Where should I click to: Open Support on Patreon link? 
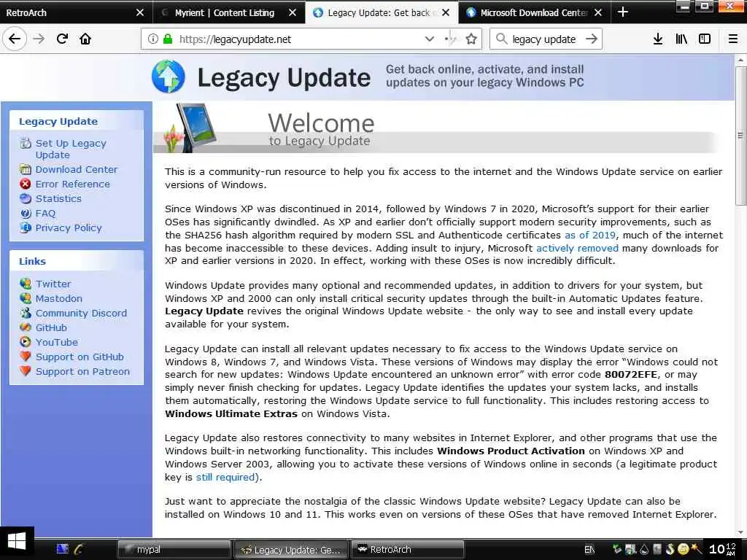point(82,371)
